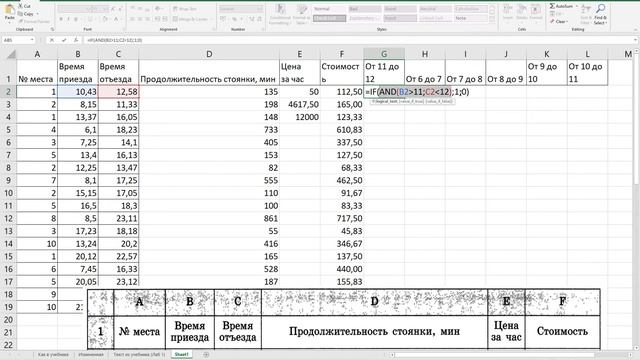Select cell with value 23,11
This screenshot has width=640, height=360.
pos(118,218)
